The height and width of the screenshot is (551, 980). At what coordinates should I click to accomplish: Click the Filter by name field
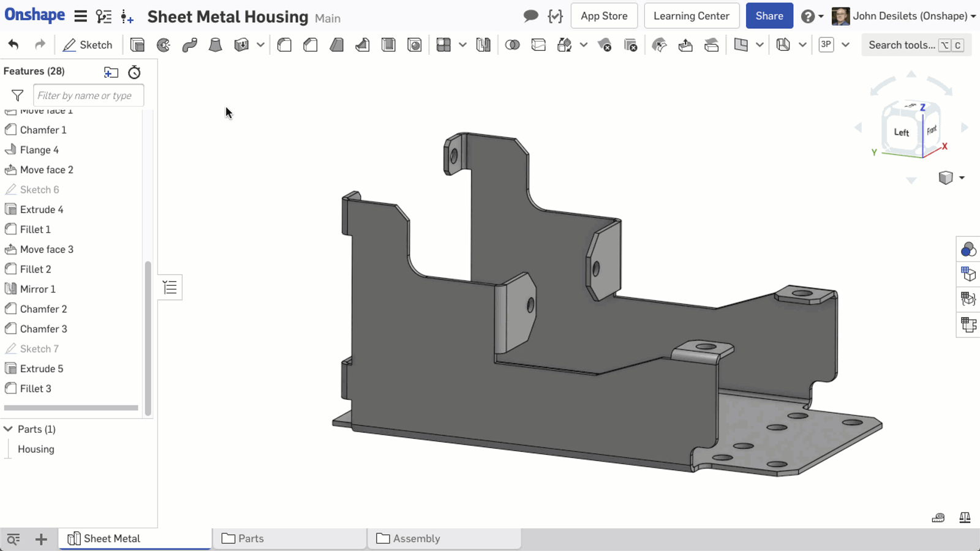[x=88, y=96]
